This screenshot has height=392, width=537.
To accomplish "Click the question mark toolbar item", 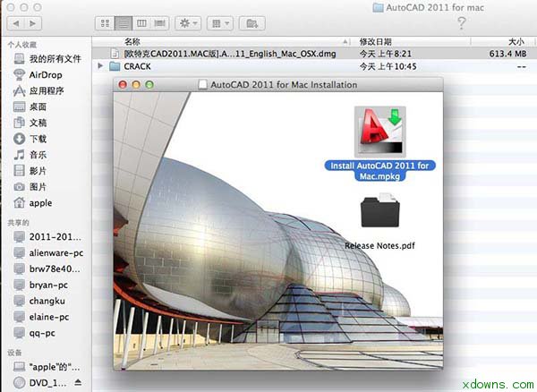I will [461, 23].
